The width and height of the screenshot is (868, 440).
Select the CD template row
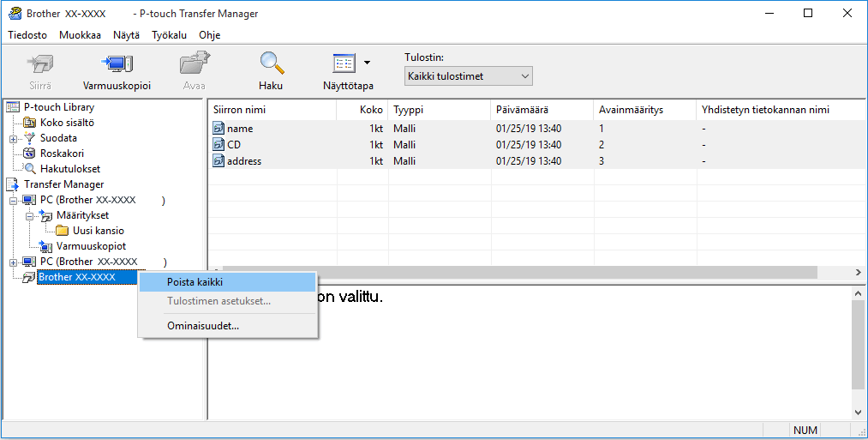[537, 145]
